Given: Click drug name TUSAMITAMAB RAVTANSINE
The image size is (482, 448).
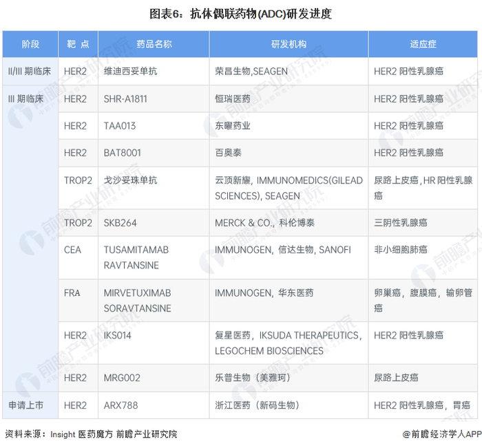Looking at the screenshot, I should click(x=136, y=257).
